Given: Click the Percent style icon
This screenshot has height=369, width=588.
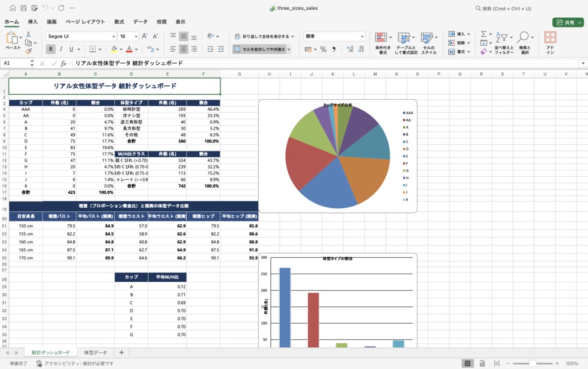Looking at the screenshot, I should pos(323,49).
